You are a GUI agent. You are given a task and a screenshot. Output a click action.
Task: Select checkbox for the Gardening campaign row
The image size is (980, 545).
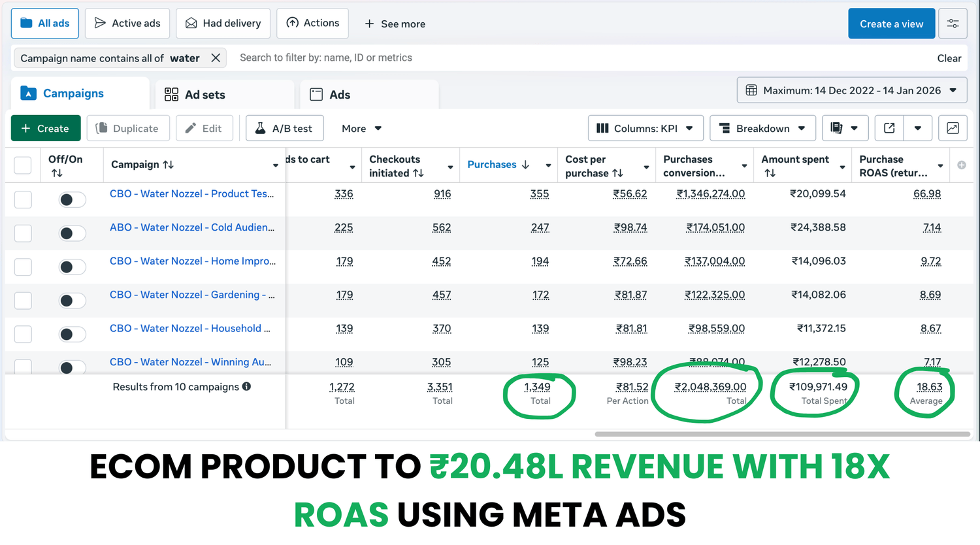[x=23, y=301]
